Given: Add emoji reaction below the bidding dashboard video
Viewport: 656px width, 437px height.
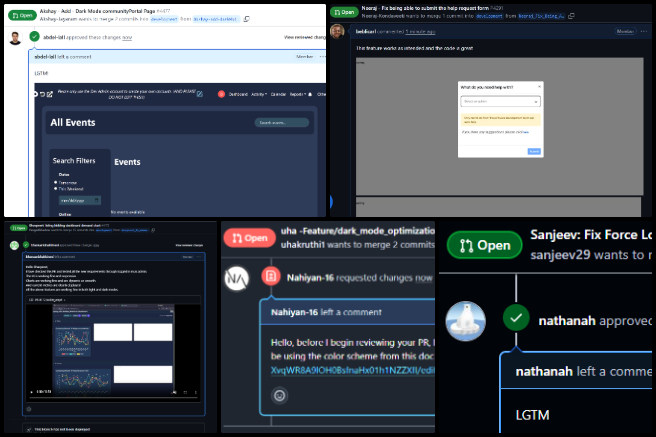Looking at the screenshot, I should click(29, 409).
